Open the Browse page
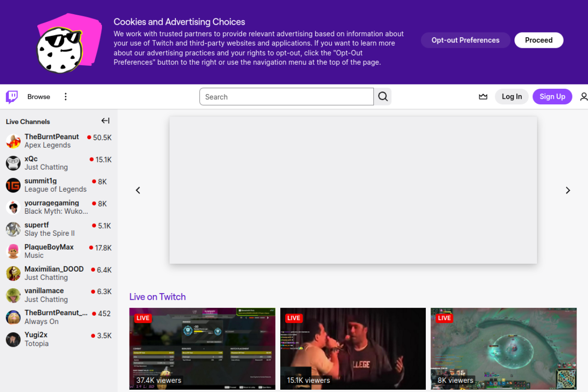 pos(39,97)
